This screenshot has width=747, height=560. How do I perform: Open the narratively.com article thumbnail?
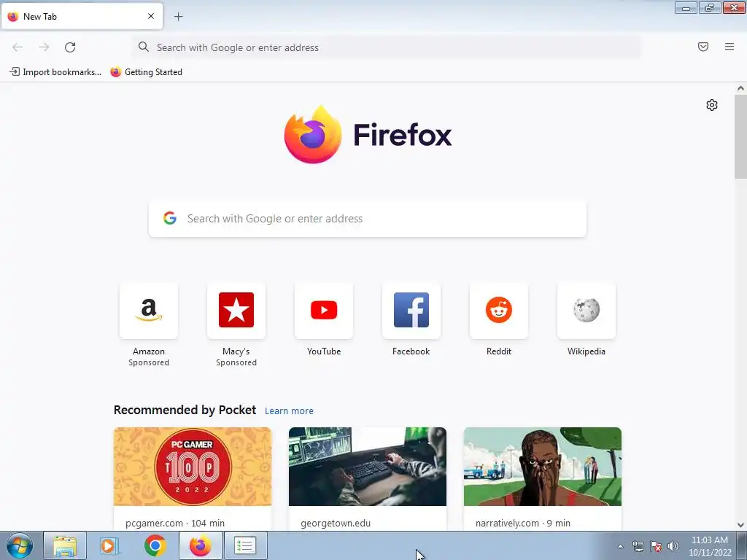click(x=543, y=467)
